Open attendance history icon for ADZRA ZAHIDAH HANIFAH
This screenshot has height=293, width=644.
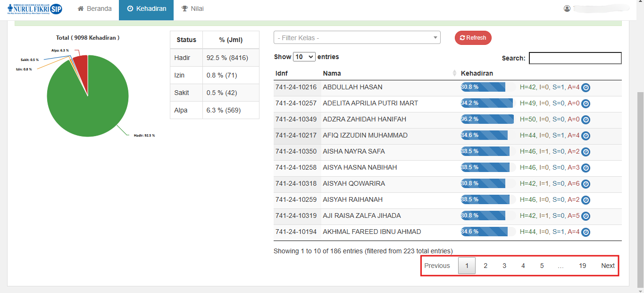[585, 120]
